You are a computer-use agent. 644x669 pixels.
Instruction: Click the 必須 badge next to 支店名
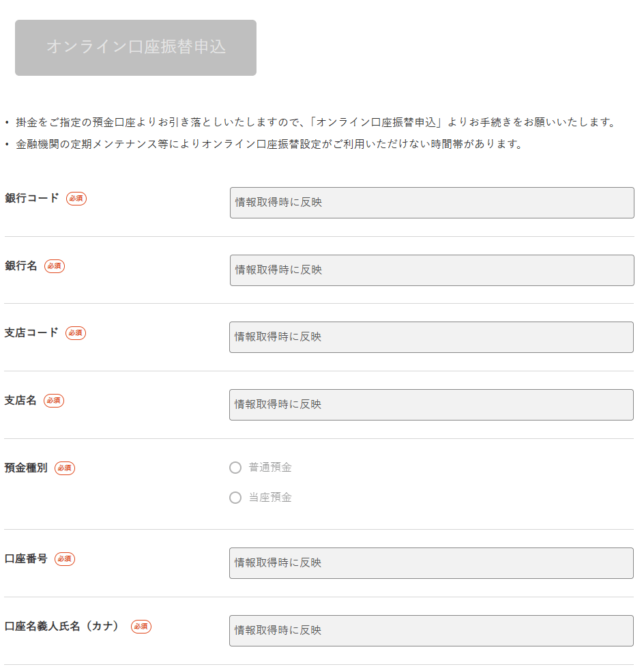coord(54,401)
